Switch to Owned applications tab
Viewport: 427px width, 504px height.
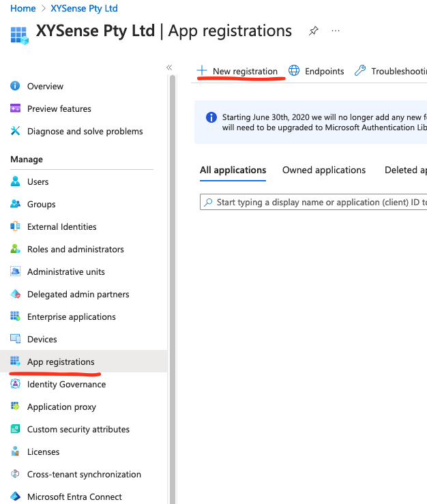pos(324,170)
